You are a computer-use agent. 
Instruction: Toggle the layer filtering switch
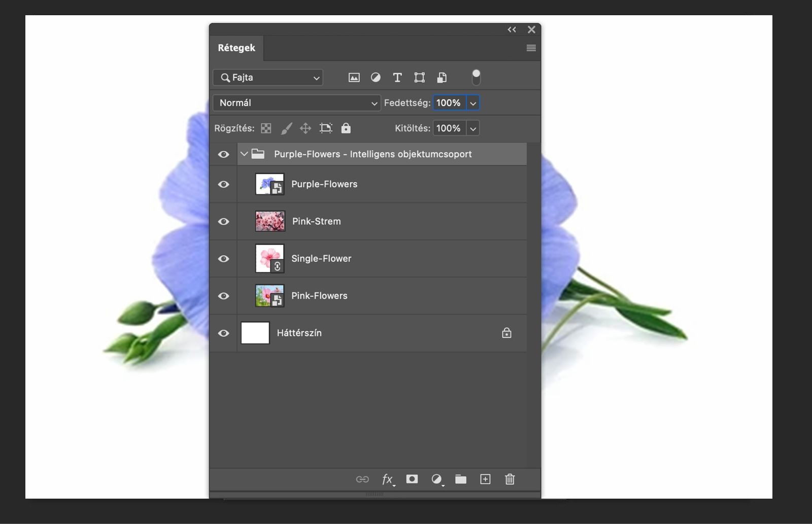(476, 77)
